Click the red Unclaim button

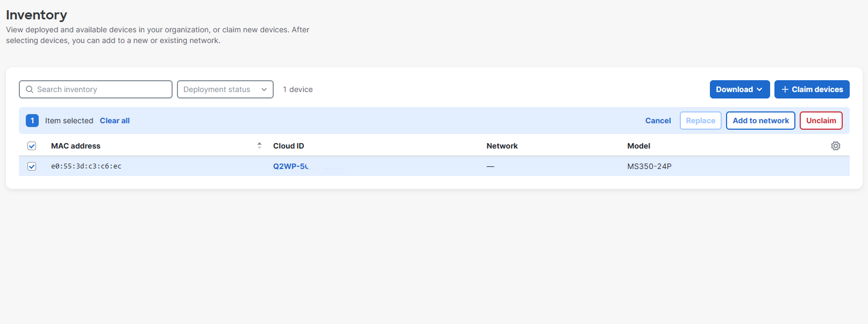(x=821, y=121)
